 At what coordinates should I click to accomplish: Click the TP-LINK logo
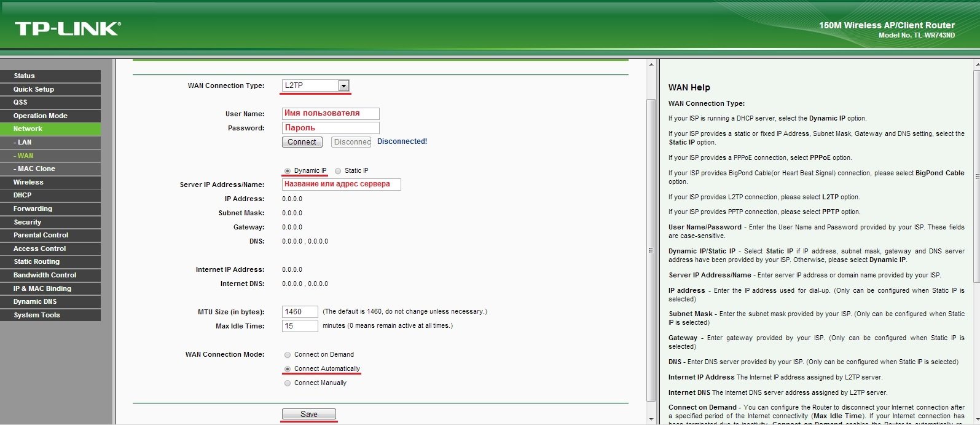68,28
